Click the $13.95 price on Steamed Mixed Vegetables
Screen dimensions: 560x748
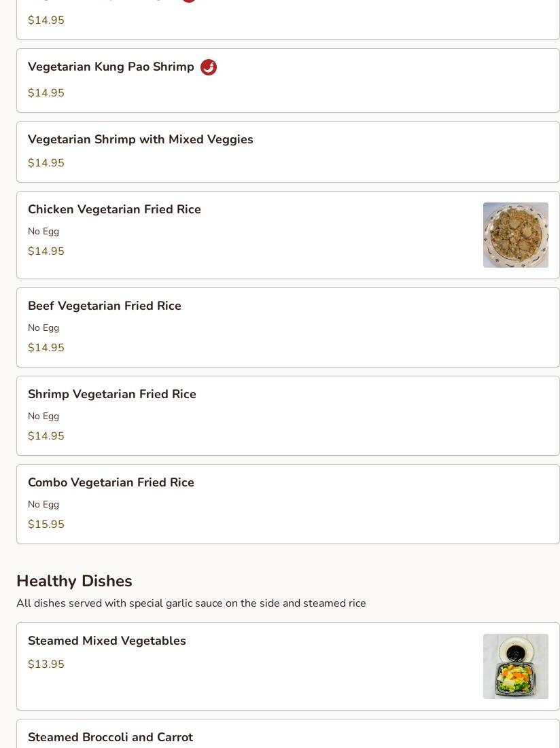(x=46, y=664)
